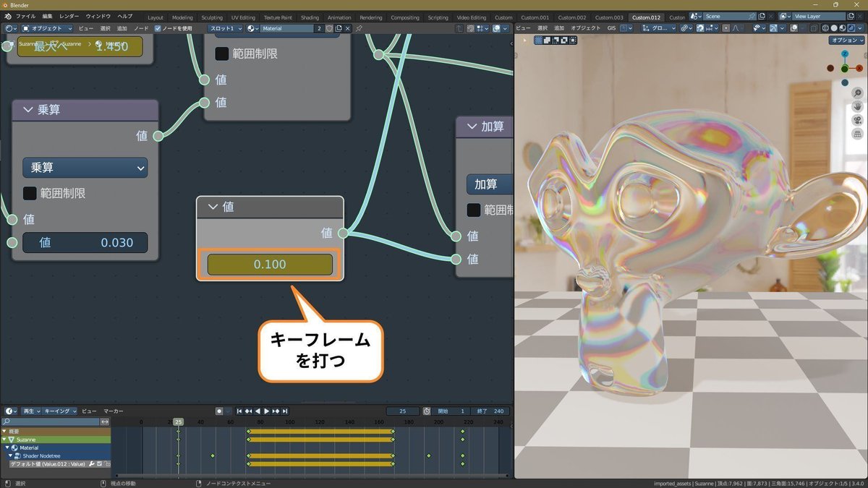Viewport: 868px width, 488px height.
Task: Enable 範囲制限 checkbox in the top node
Action: 222,53
